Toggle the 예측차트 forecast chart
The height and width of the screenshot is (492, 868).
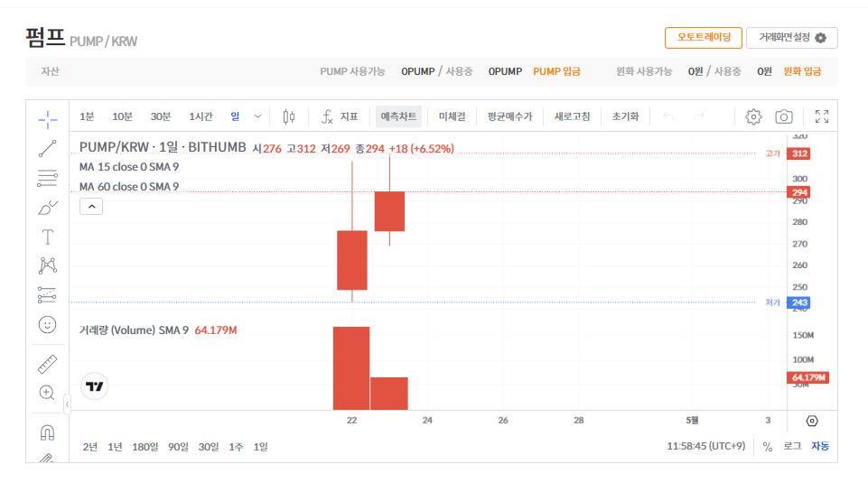click(x=398, y=116)
